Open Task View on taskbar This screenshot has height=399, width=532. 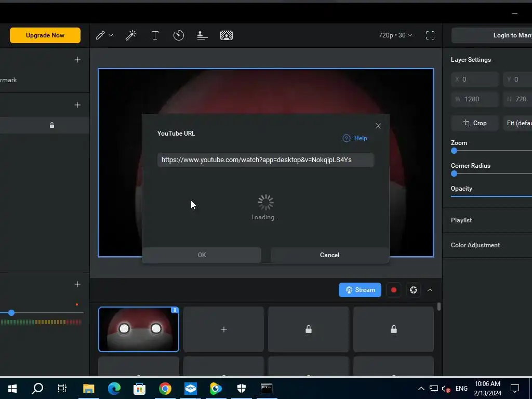click(x=62, y=389)
